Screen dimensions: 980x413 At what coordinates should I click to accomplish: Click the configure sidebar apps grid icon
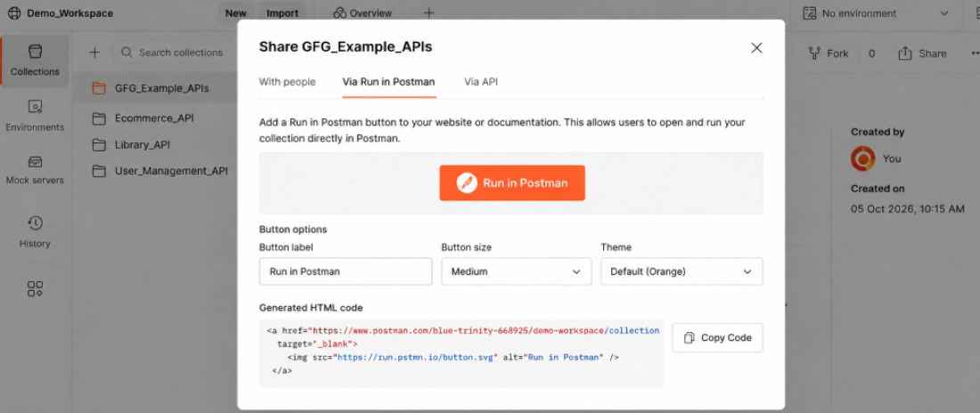[35, 288]
